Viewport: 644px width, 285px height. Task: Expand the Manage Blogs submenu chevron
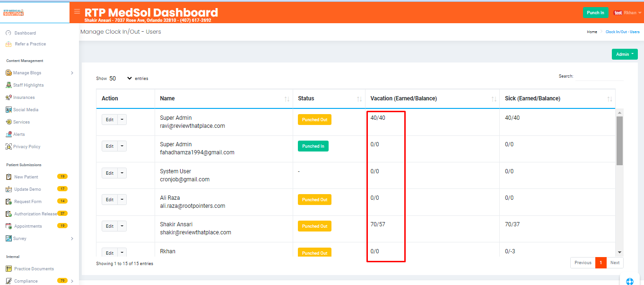coord(72,73)
